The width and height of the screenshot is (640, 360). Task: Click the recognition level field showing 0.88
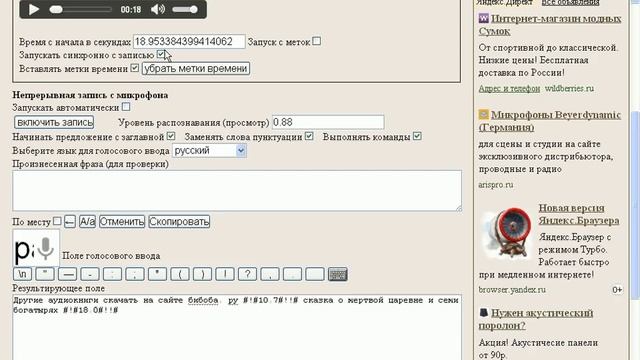pyautogui.click(x=328, y=122)
